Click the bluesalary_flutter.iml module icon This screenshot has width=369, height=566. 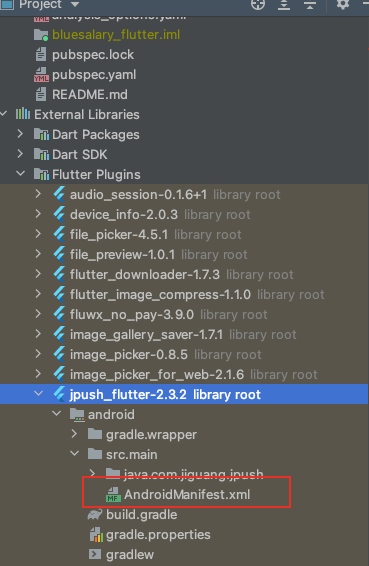pyautogui.click(x=41, y=35)
